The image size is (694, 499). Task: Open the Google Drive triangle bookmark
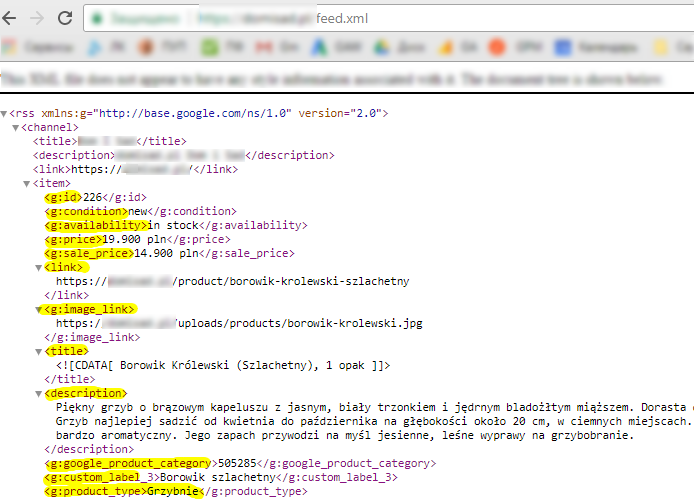382,47
